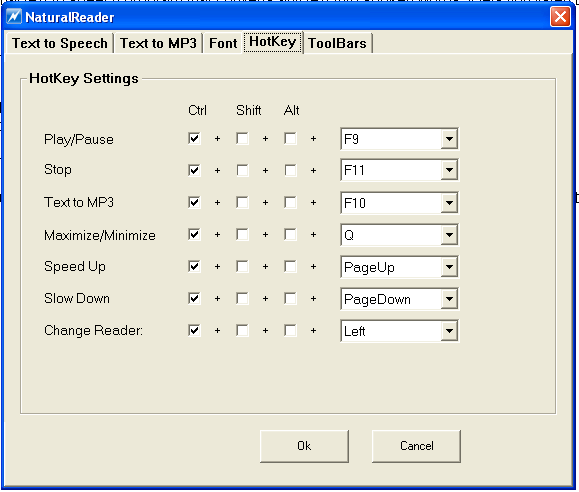
Task: Check Alt for Speed Up hotkey
Action: 290,266
